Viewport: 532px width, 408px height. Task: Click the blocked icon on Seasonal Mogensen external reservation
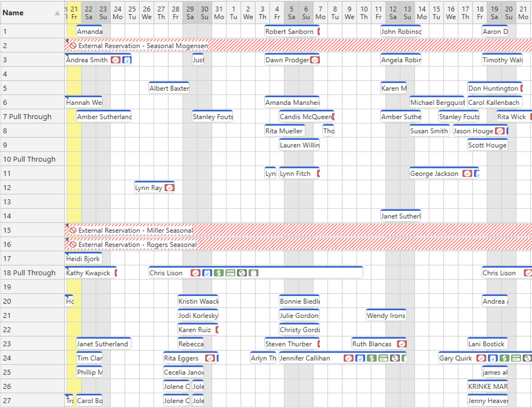point(72,46)
